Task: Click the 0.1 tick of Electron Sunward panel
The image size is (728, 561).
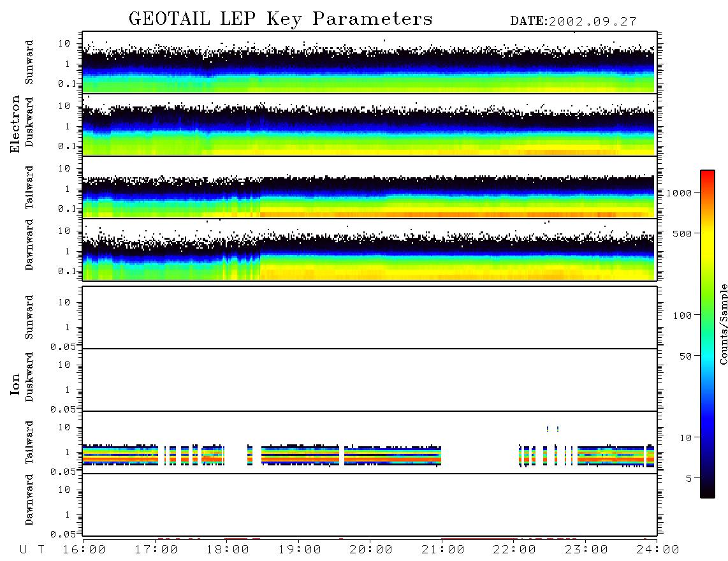Action: (x=67, y=84)
